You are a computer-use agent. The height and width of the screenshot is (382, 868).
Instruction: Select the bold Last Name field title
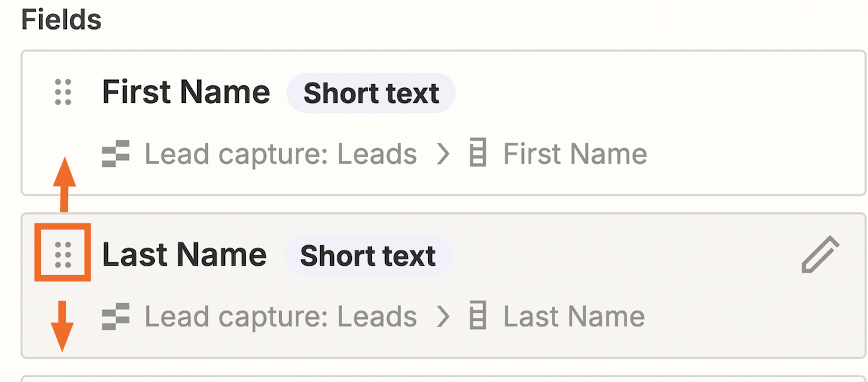184,255
